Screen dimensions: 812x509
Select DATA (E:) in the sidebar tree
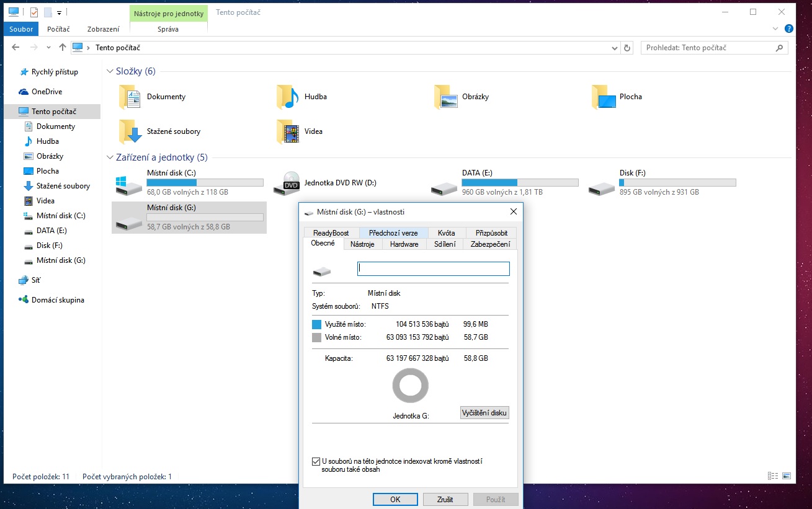[x=51, y=231]
